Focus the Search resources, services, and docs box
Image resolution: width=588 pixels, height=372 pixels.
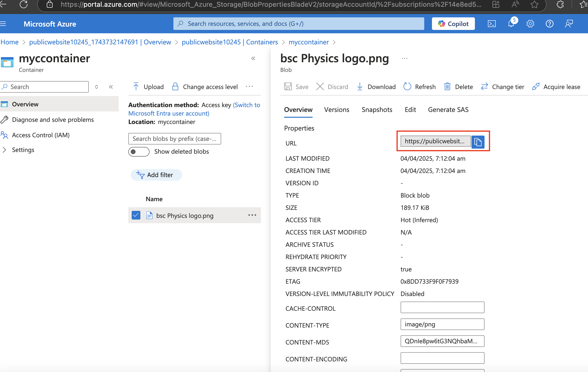coord(298,24)
